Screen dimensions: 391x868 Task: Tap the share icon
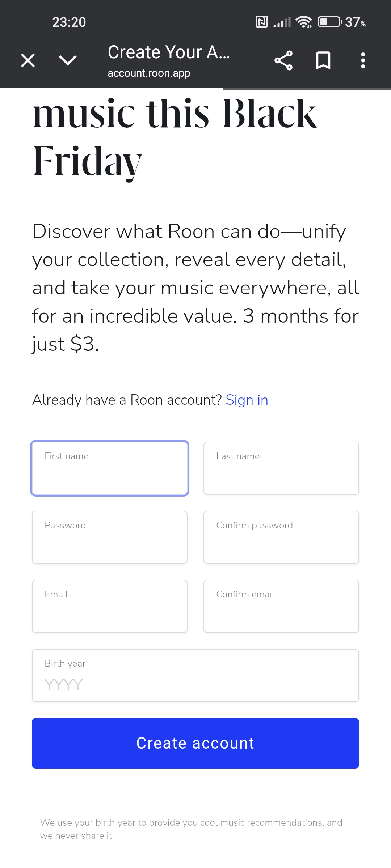[x=283, y=60]
